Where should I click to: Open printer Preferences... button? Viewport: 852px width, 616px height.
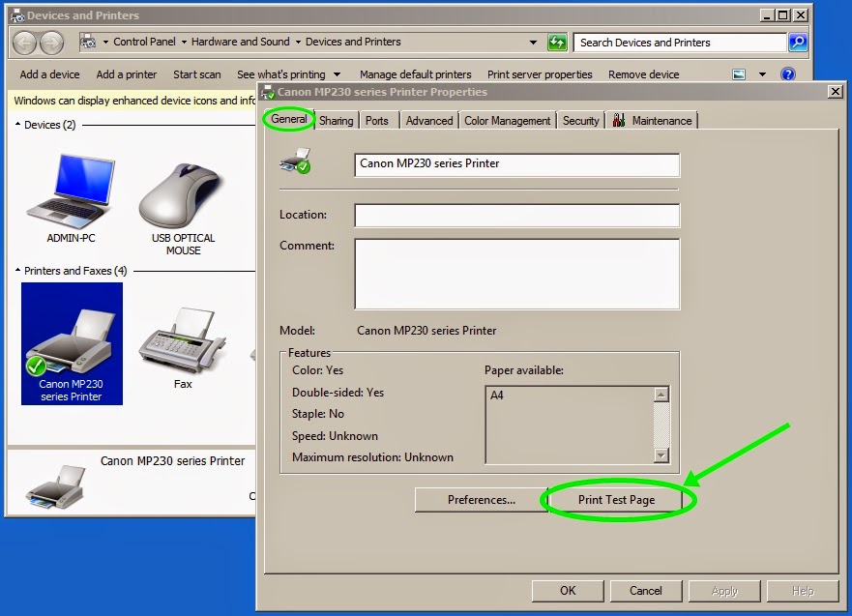(481, 500)
